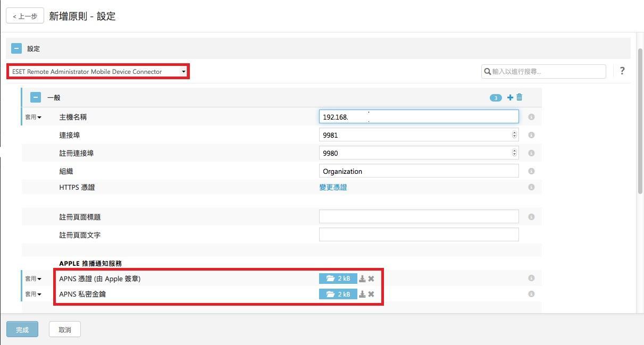Click the 註冊連接埠 field showing 9980

coord(419,153)
